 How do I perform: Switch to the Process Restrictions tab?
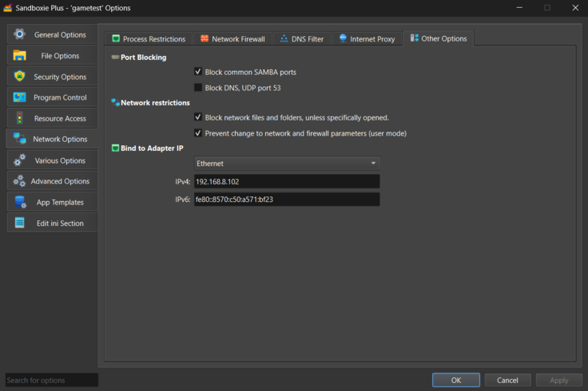tap(148, 39)
